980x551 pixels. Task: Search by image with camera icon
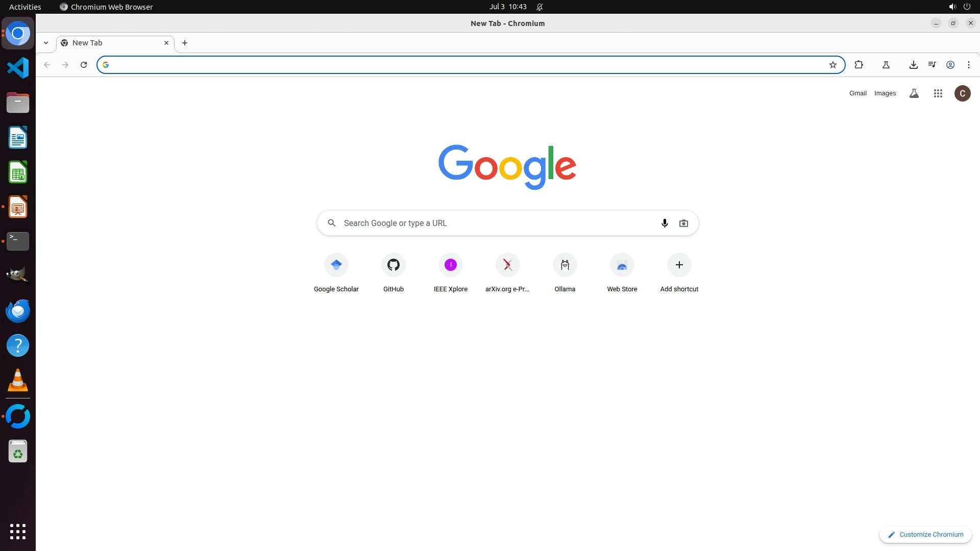683,223
